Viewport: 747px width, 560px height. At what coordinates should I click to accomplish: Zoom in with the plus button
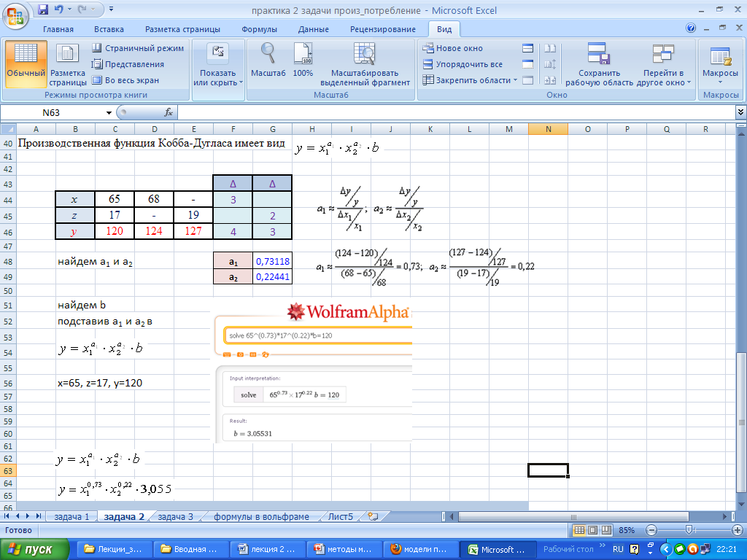point(738,530)
